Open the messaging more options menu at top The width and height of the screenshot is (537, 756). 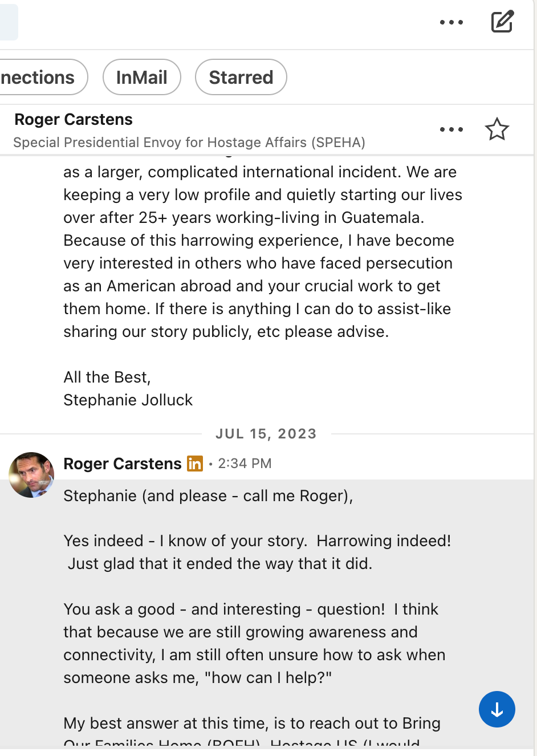click(451, 22)
